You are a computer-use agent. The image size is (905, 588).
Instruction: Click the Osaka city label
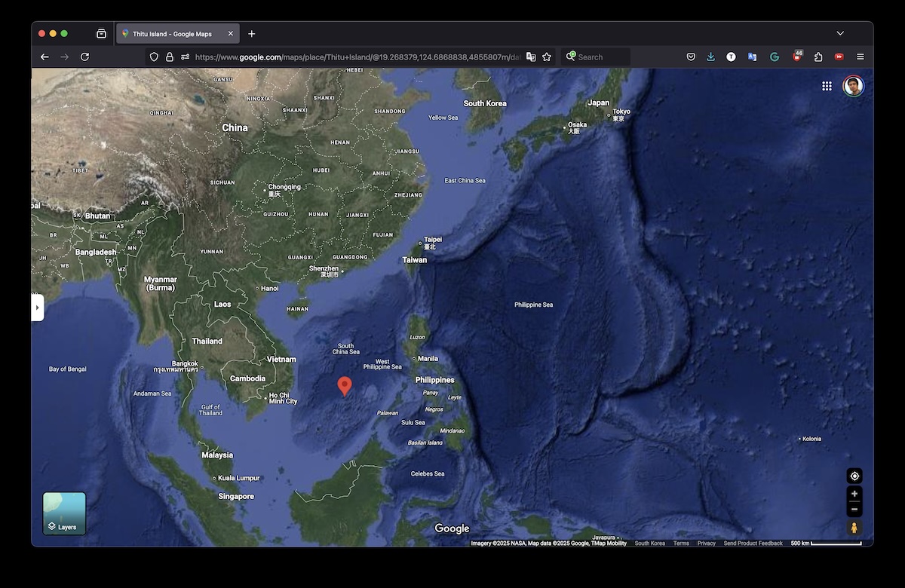pyautogui.click(x=577, y=124)
